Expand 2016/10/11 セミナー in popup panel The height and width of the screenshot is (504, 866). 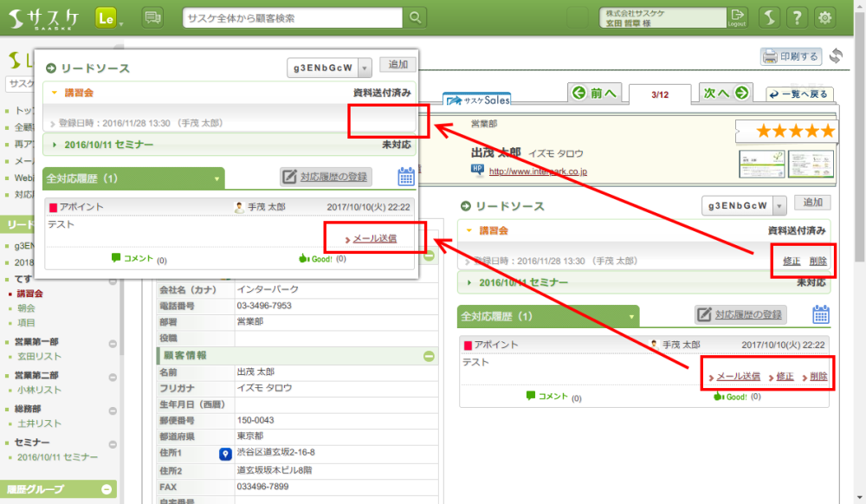point(54,145)
